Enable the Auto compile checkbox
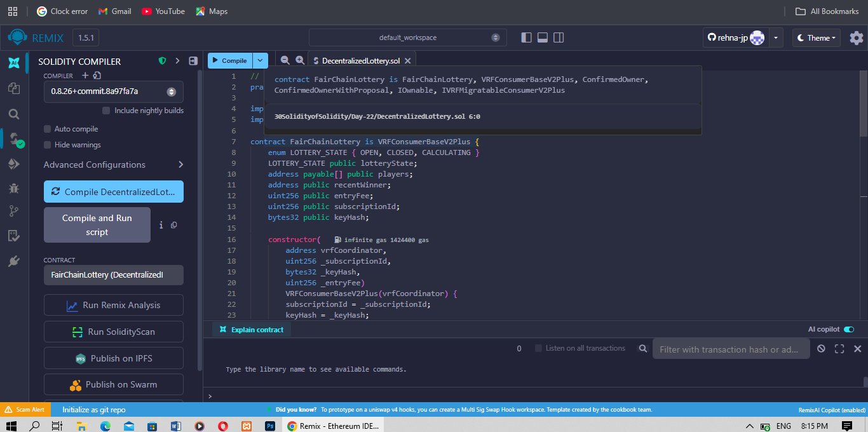This screenshot has height=432, width=868. pos(47,129)
